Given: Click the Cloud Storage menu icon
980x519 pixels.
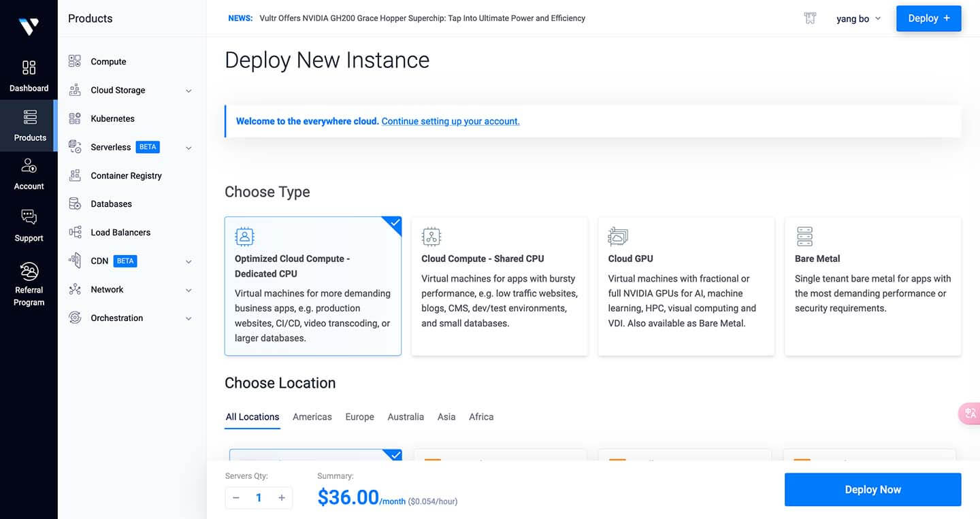Looking at the screenshot, I should [x=75, y=90].
